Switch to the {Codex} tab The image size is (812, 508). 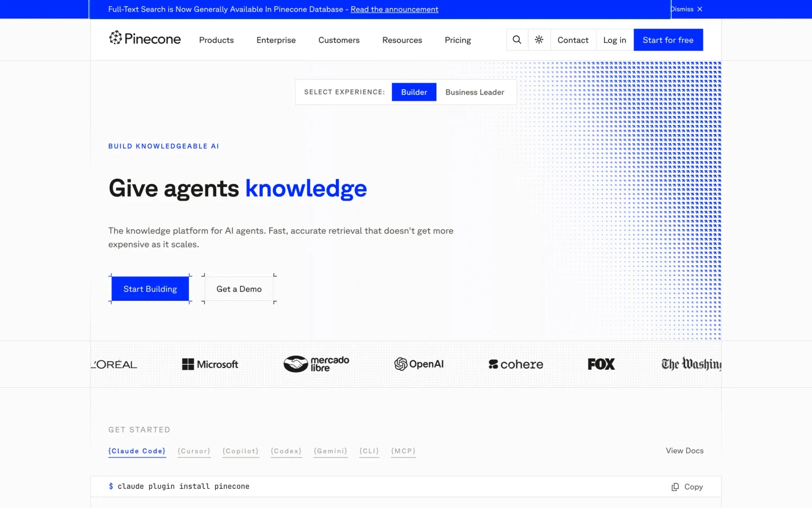286,451
